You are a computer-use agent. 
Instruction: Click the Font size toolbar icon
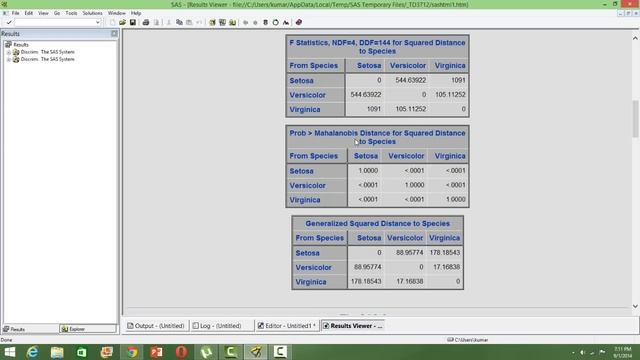coord(286,22)
